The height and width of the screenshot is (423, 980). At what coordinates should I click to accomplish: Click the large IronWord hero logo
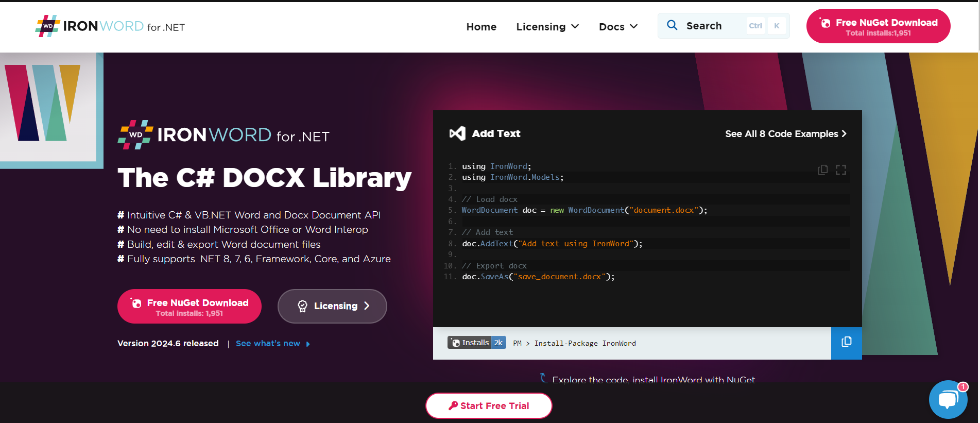pos(223,135)
